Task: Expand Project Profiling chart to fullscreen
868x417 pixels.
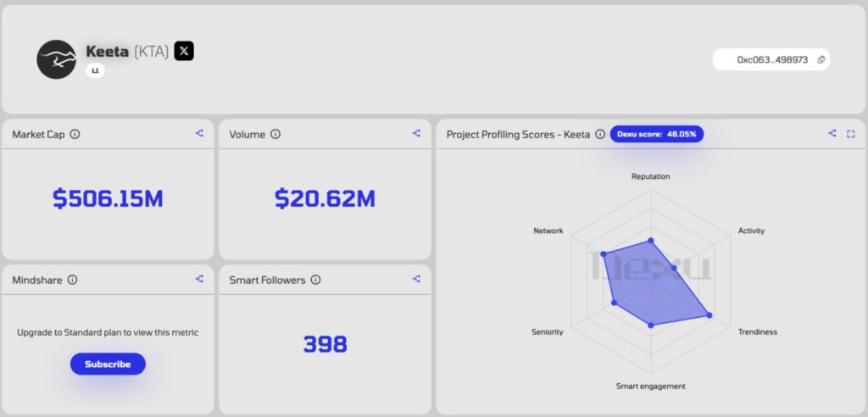Action: pos(850,133)
